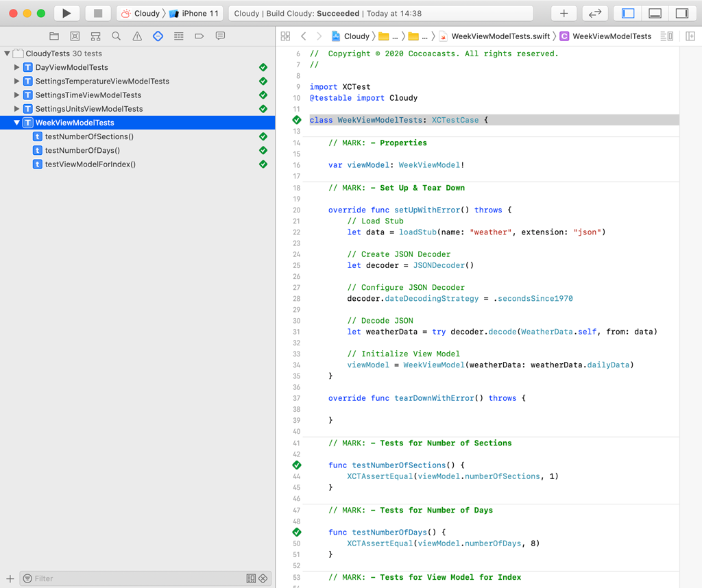
Task: Open the Find navigator
Action: (116, 36)
